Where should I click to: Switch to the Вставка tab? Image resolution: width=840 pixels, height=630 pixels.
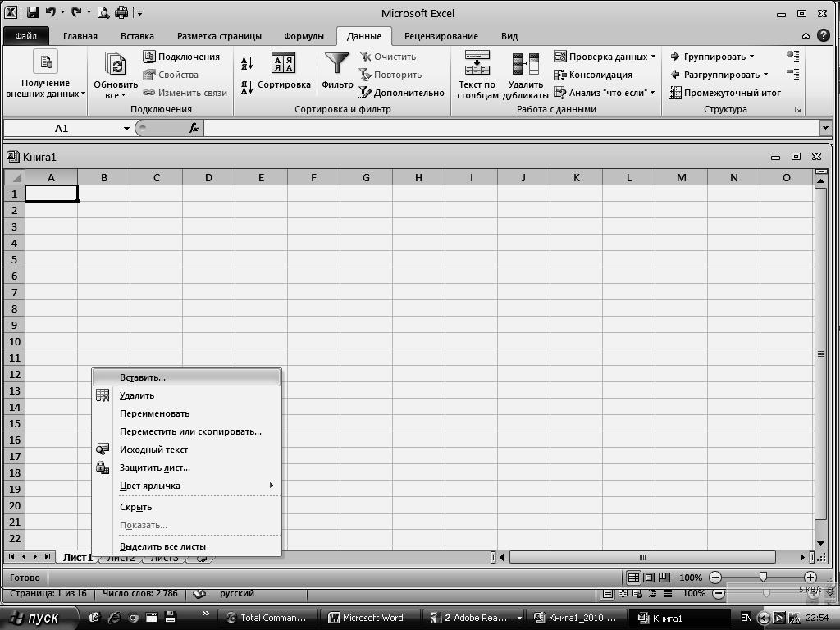[137, 36]
